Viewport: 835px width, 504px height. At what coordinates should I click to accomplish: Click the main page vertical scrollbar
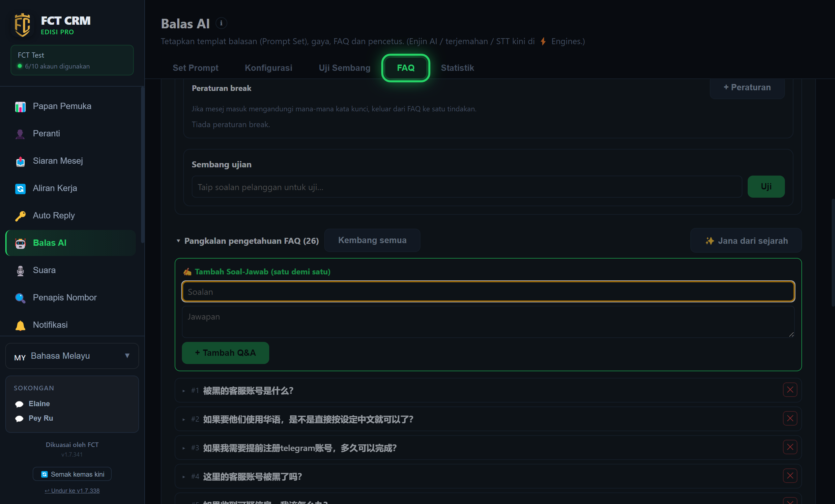pyautogui.click(x=833, y=252)
